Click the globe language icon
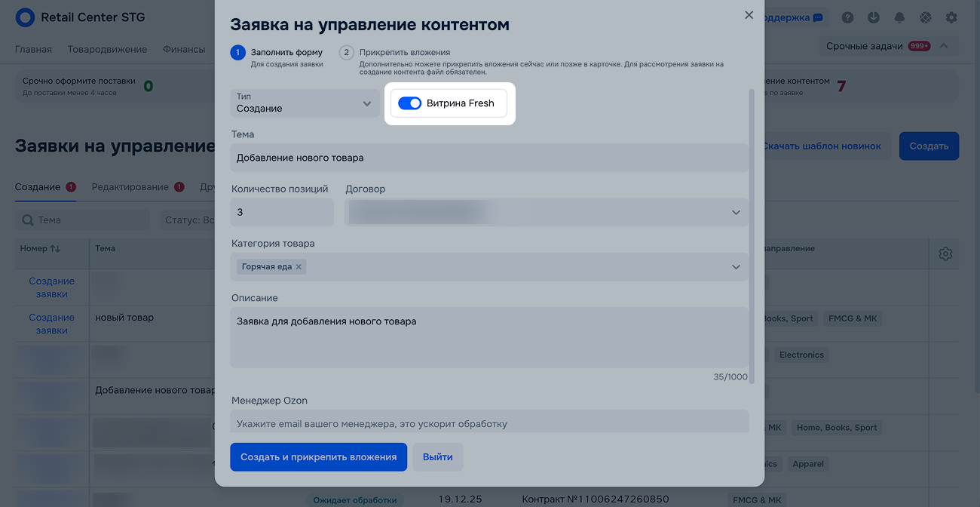980x507 pixels. (925, 17)
